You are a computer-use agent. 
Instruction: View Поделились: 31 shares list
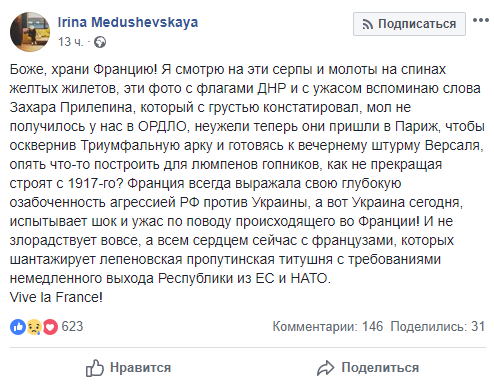click(x=438, y=326)
